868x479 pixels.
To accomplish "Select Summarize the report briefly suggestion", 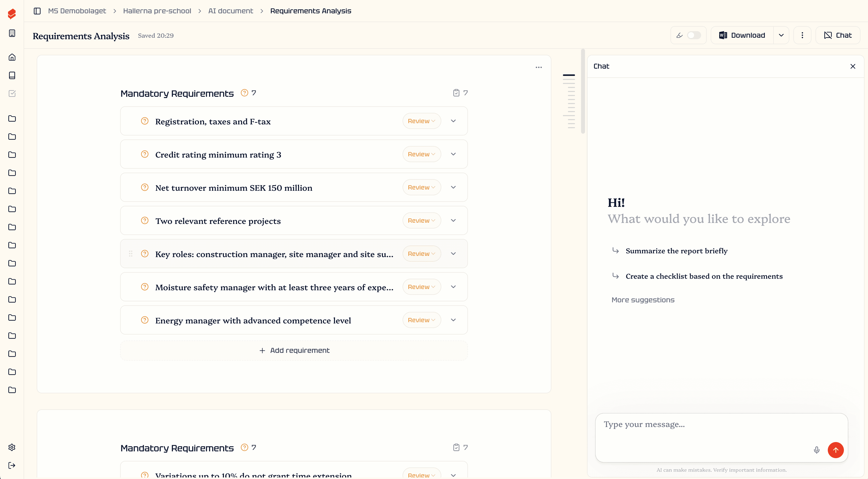I will [676, 251].
